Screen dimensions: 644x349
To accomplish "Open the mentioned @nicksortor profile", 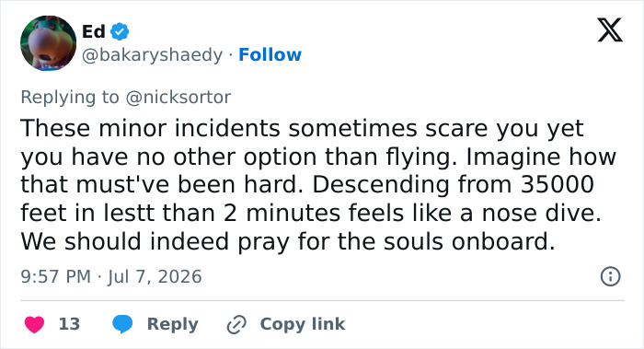I will pos(178,98).
